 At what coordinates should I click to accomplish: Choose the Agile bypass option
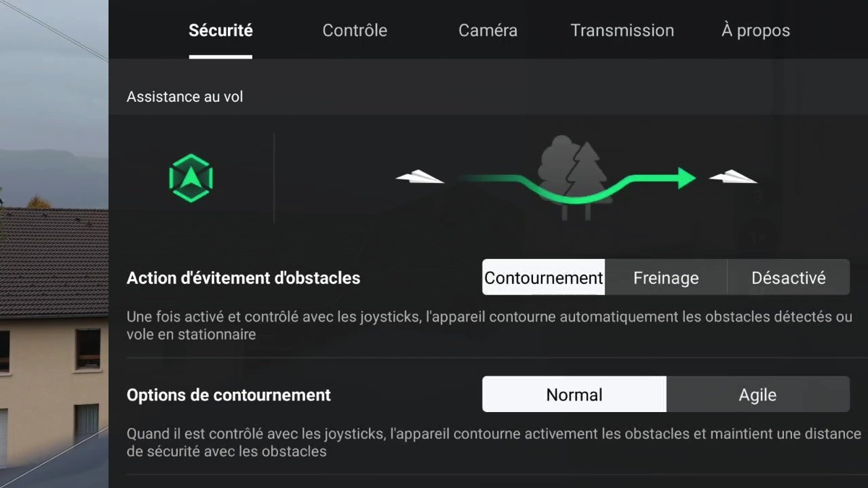tap(758, 395)
